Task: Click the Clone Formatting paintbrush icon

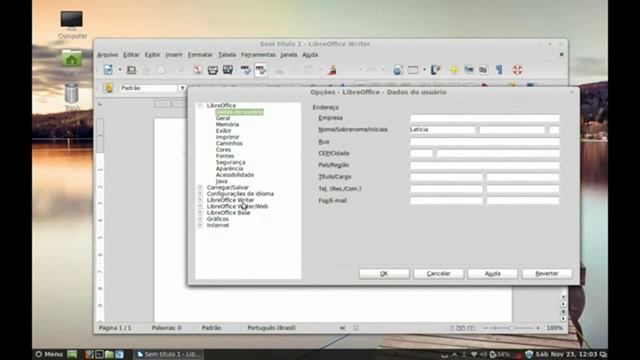Action: 332,70
